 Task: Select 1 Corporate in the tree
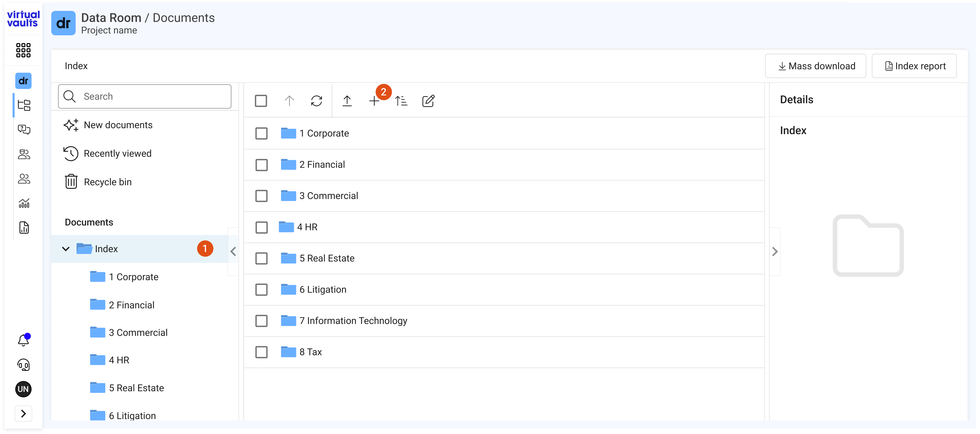point(134,277)
